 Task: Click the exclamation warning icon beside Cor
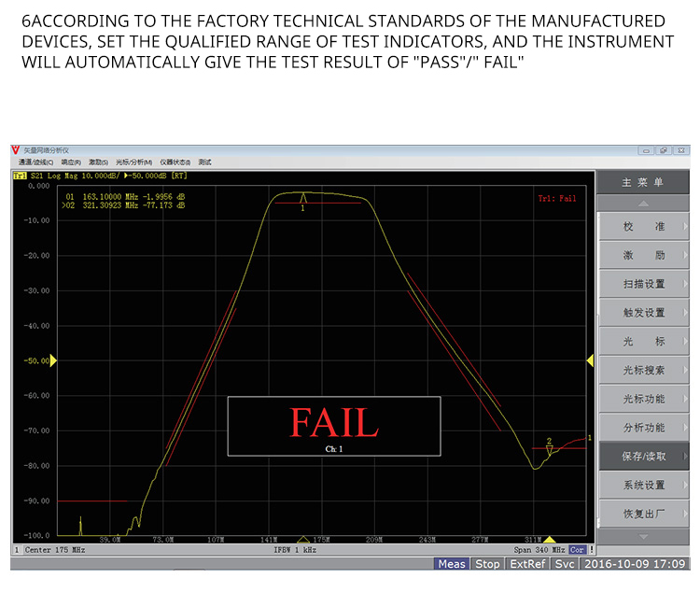coord(591,550)
